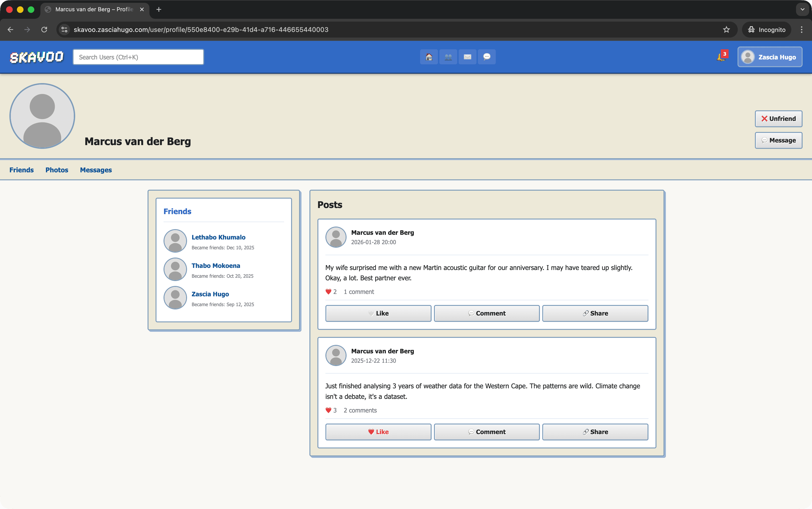Open the Messages tab
Viewport: 812px width, 509px height.
(x=96, y=170)
